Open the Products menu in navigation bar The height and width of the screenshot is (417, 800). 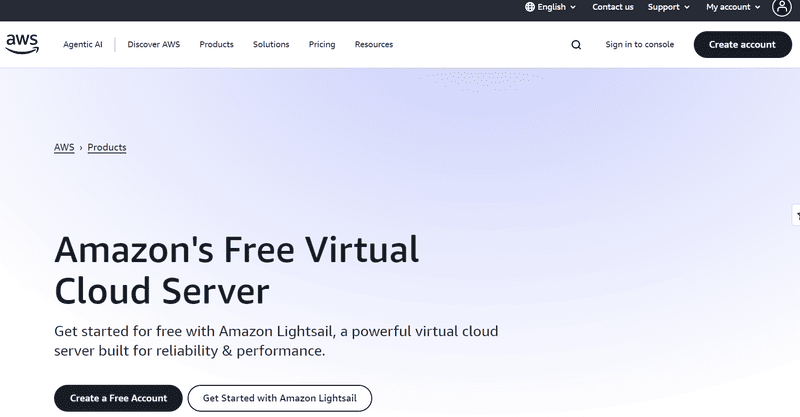216,44
